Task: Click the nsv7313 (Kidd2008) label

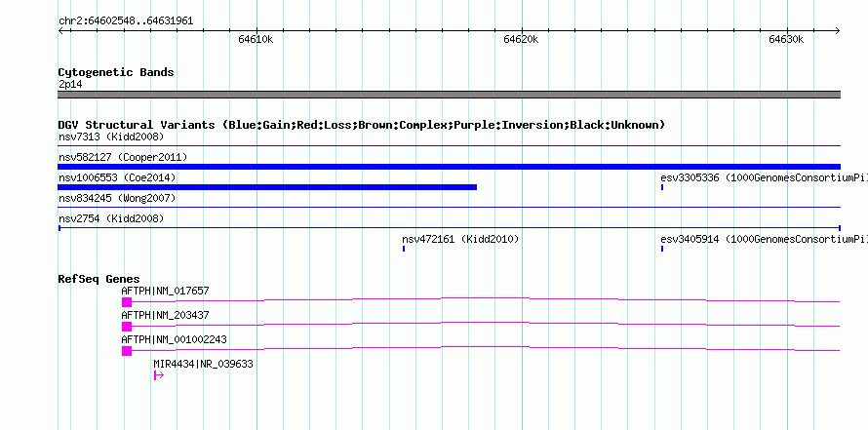Action: click(x=111, y=137)
